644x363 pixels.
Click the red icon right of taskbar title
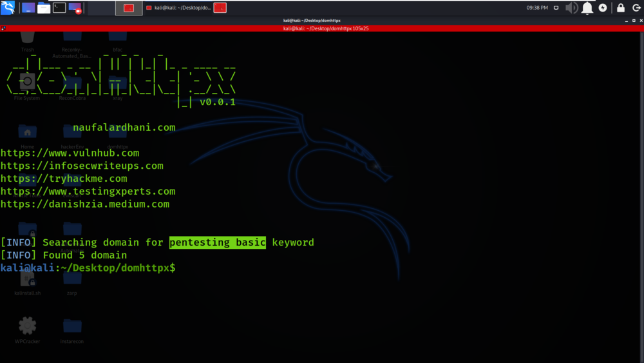pyautogui.click(x=220, y=8)
